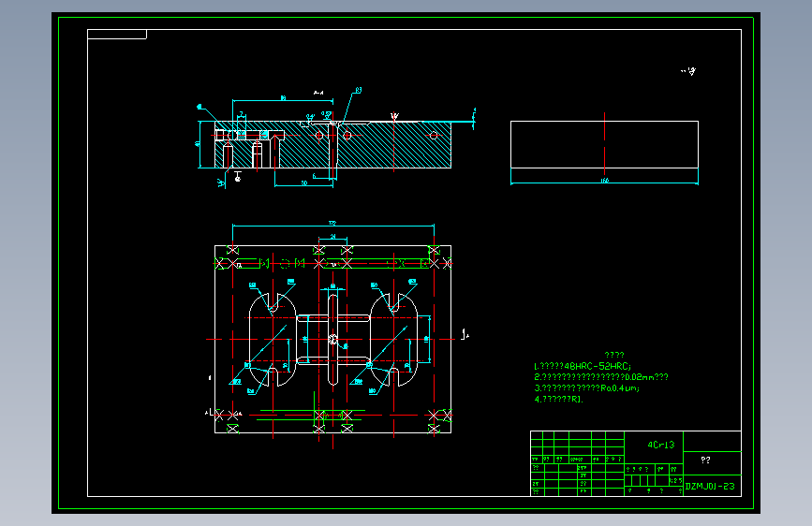
Task: Click the note line containing 48HRC-52HRC
Action: coord(583,366)
